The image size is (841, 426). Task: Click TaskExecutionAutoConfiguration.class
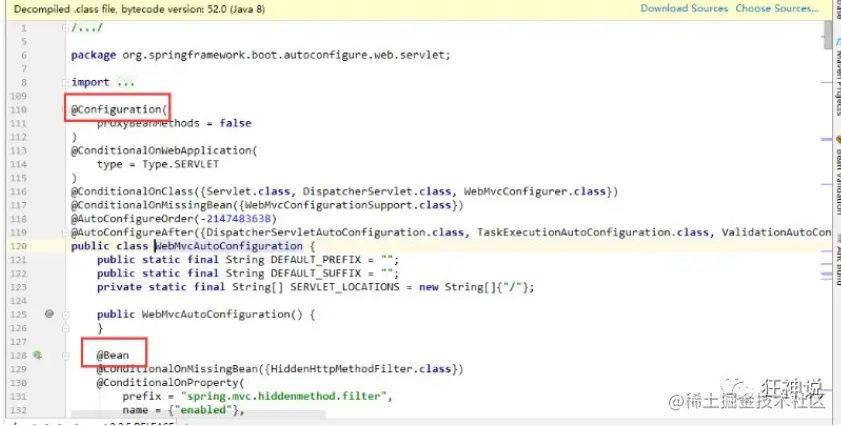click(593, 232)
